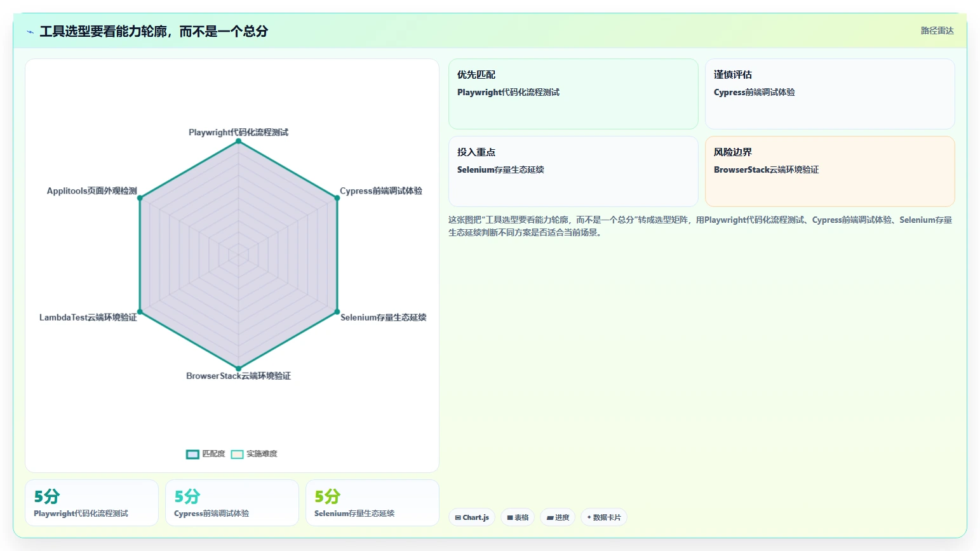Click Selenium存量生态延续 text in 投入重点 card

tap(500, 169)
